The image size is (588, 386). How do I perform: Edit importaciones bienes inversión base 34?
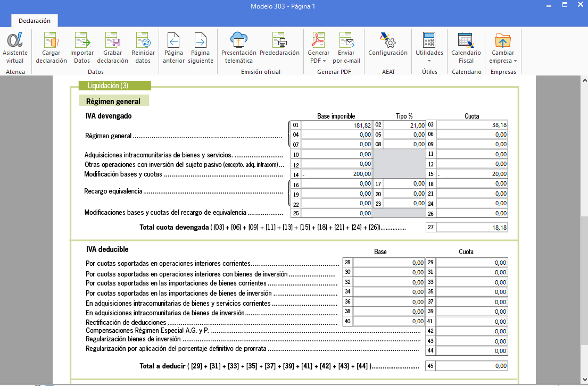(389, 292)
